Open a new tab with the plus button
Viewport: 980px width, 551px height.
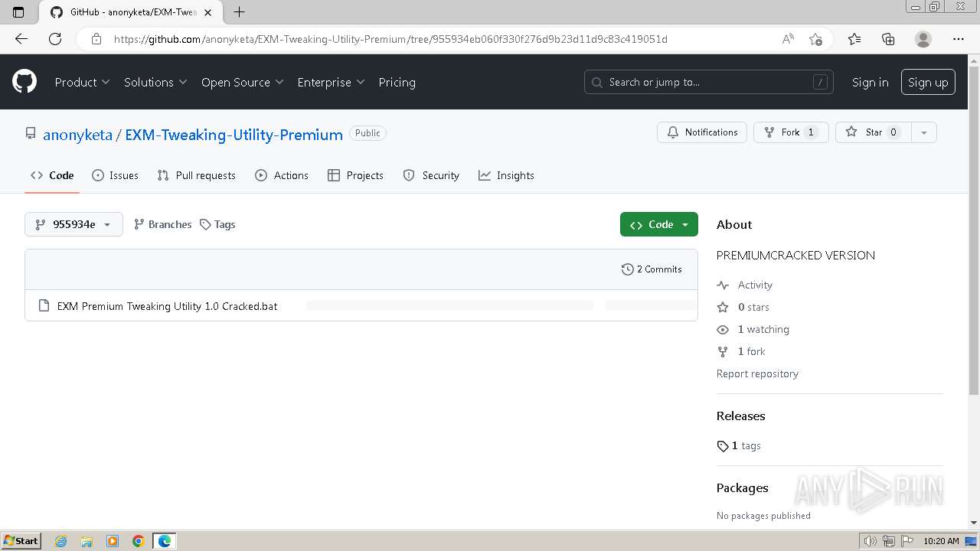click(240, 12)
